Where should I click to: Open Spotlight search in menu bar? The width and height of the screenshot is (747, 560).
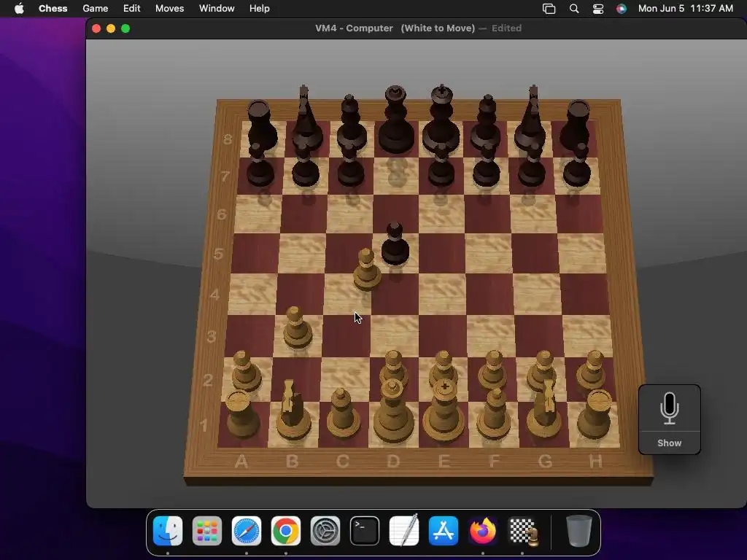pos(574,9)
